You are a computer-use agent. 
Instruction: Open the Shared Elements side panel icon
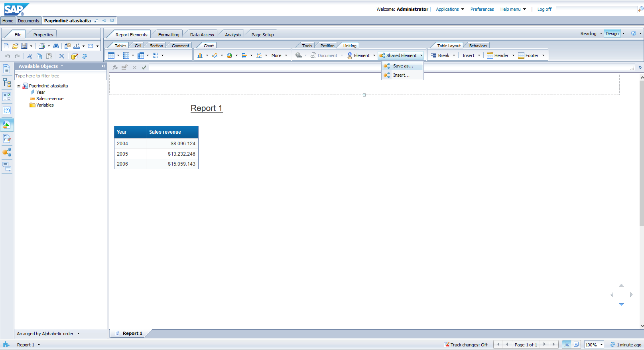7,152
